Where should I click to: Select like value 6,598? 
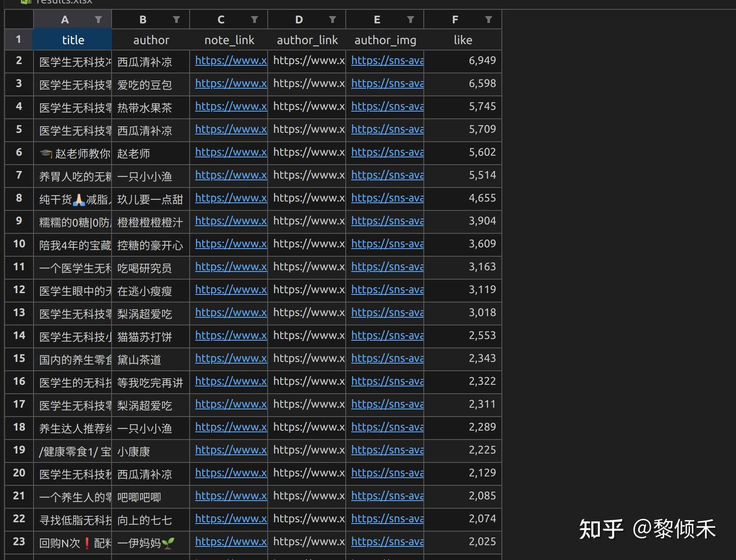(463, 84)
